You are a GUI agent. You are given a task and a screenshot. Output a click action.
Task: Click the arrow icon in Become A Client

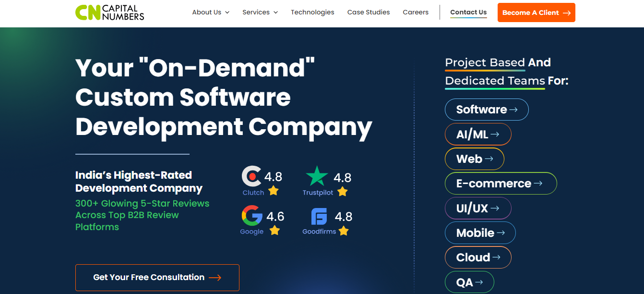[x=567, y=13]
